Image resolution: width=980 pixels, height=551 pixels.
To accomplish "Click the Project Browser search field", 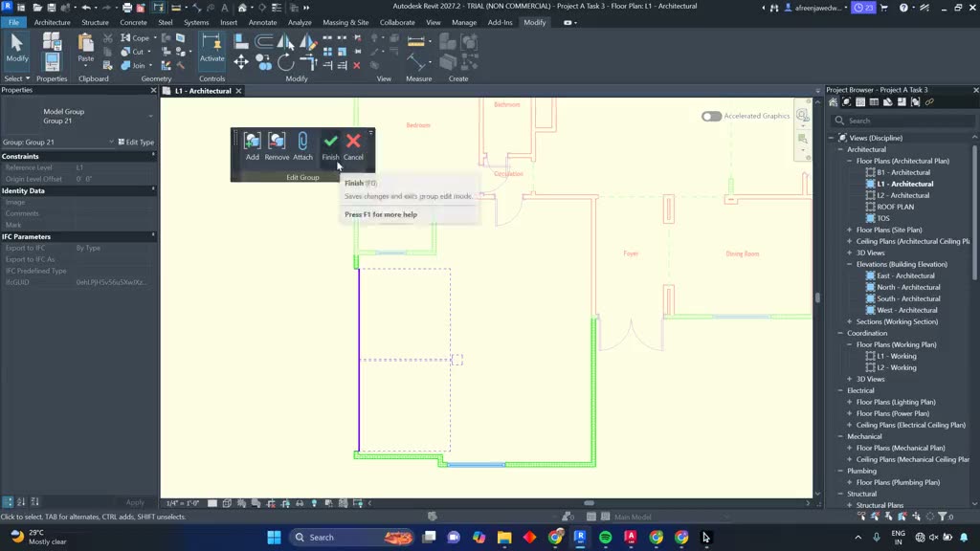I will pyautogui.click(x=903, y=121).
